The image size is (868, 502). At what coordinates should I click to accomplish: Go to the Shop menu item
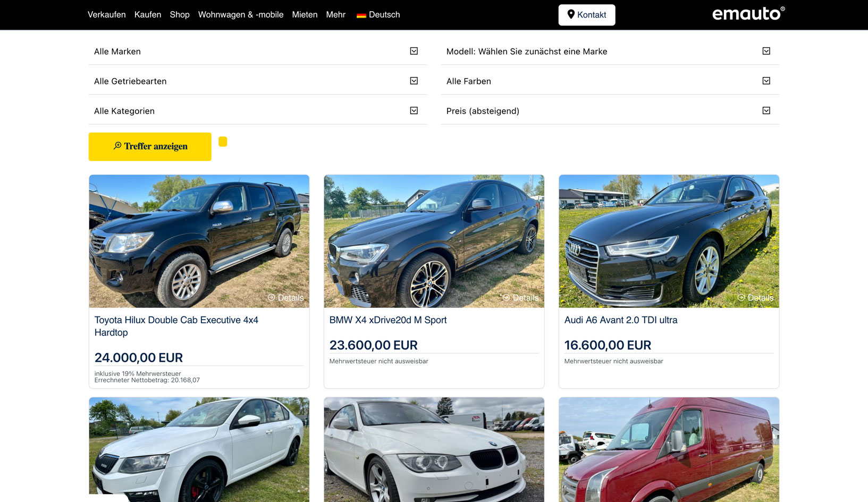pos(180,15)
